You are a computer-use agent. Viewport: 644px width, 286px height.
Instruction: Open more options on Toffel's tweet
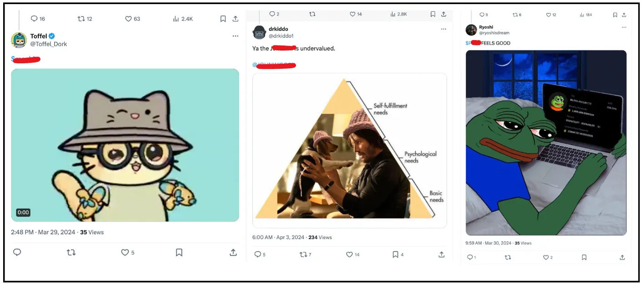(x=235, y=36)
